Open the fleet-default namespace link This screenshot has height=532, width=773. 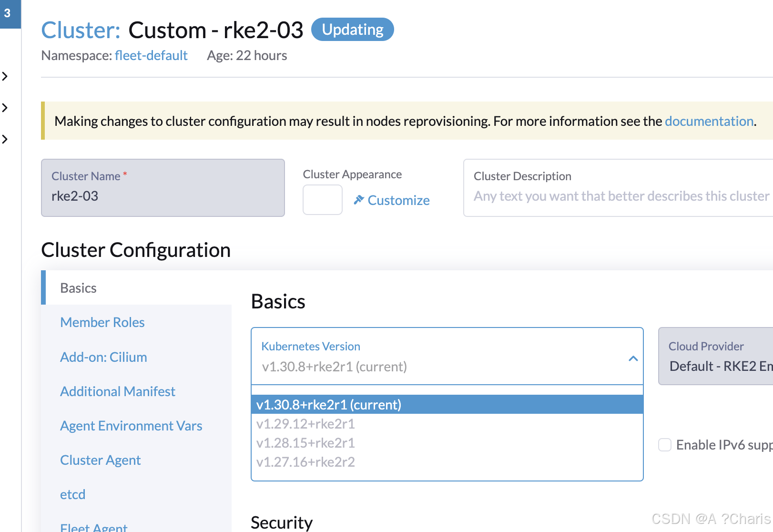[151, 55]
